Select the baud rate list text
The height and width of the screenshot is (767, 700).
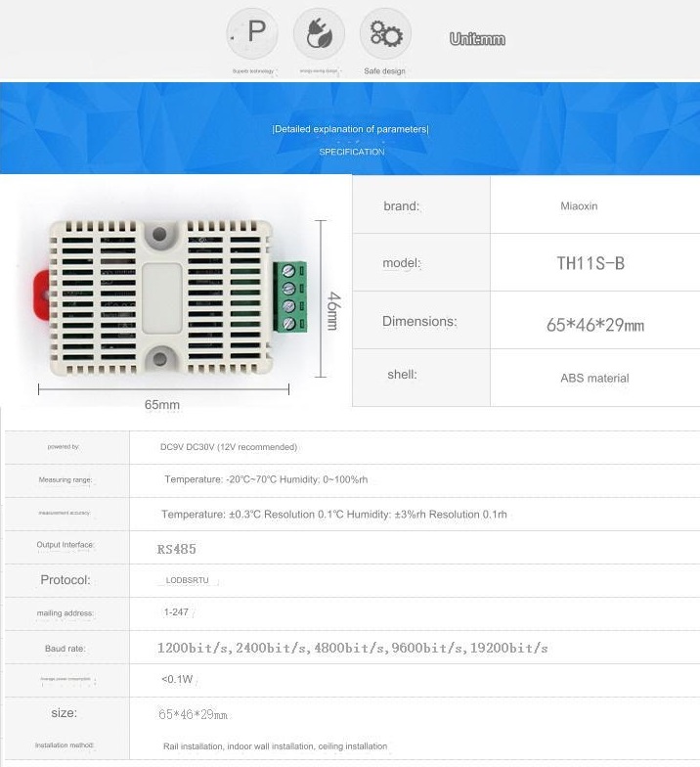(352, 648)
